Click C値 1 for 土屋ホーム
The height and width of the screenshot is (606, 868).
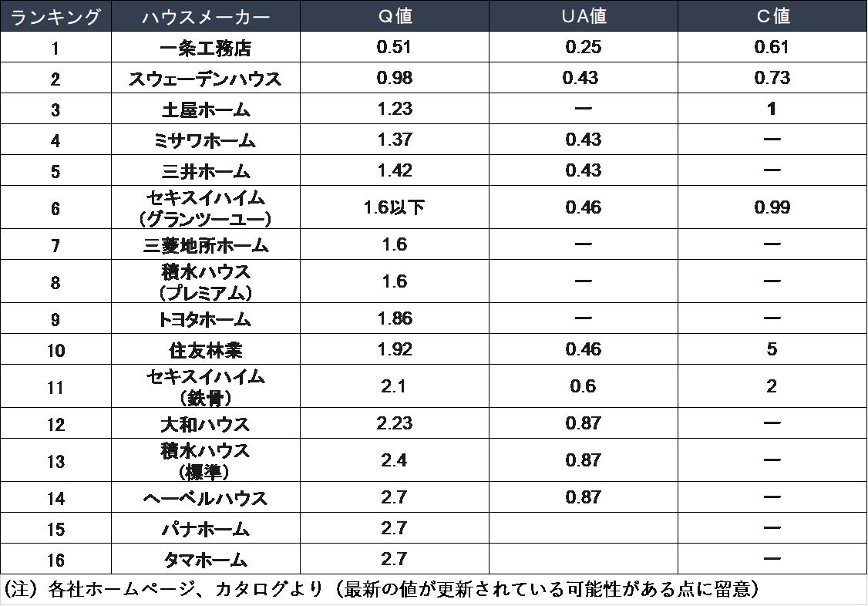point(771,109)
